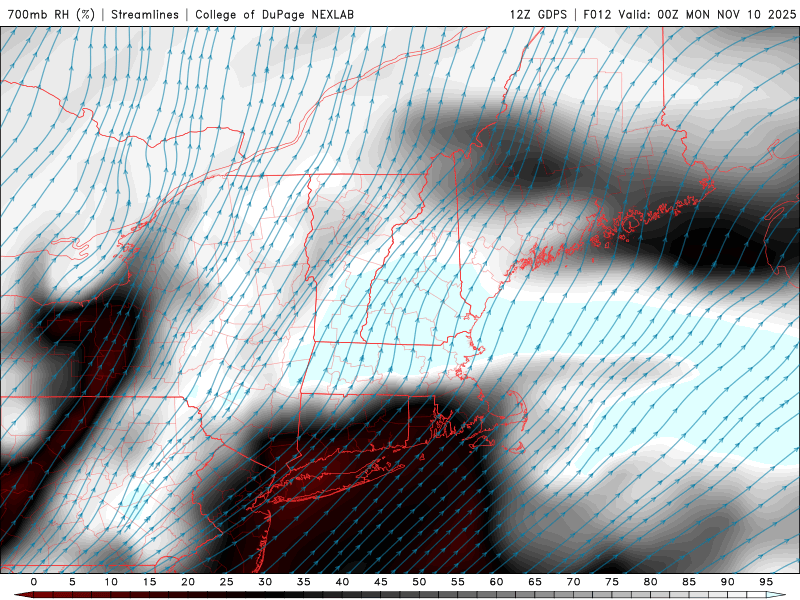Click the 25 label on the color scale
Image resolution: width=800 pixels, height=600 pixels.
[227, 582]
